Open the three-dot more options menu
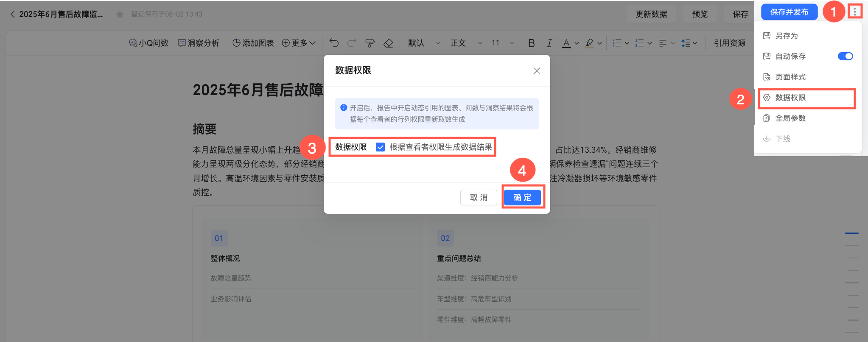This screenshot has height=342, width=868. (855, 11)
